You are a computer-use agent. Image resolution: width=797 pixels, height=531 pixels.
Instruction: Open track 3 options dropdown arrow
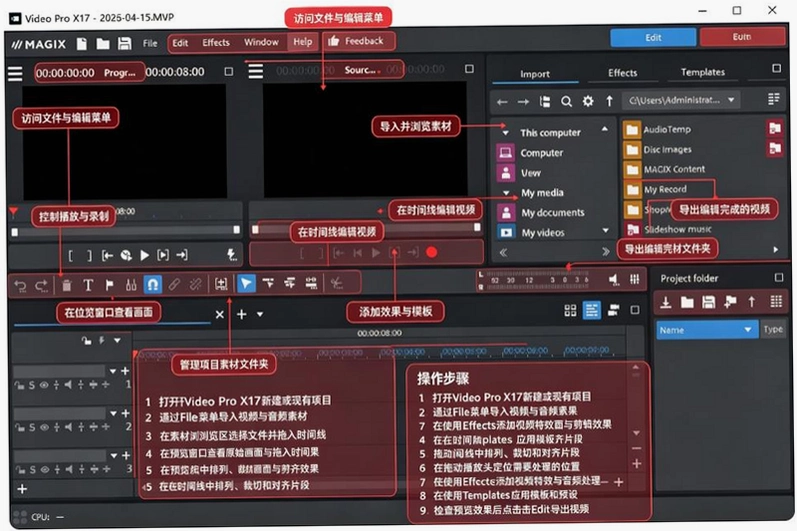pos(113,455)
